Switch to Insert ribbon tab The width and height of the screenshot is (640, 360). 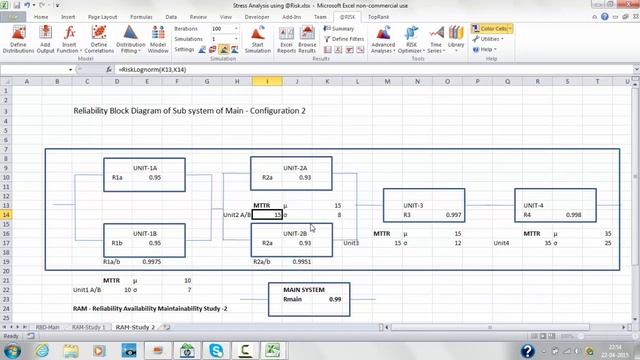(68, 17)
